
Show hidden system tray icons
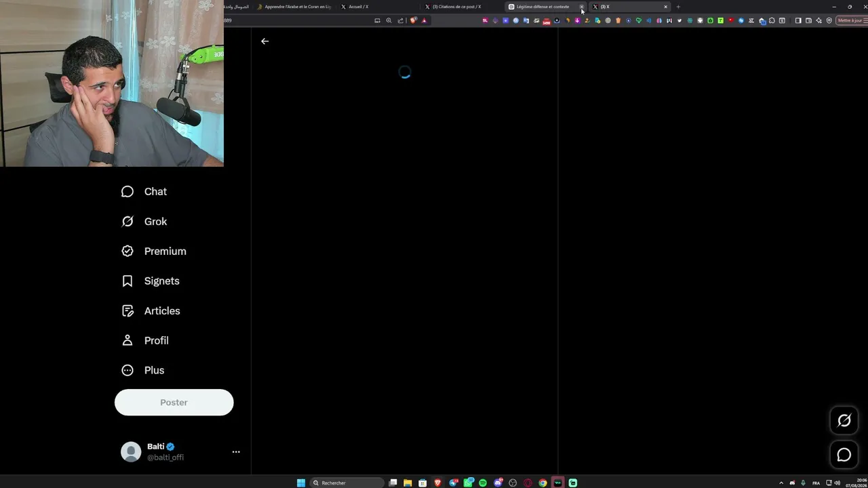[781, 483]
